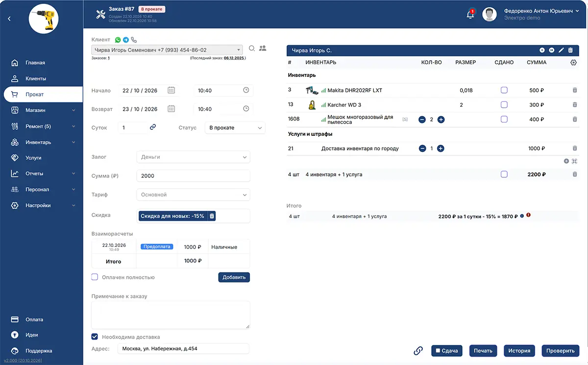Check the Сдано box for Karcher WD 3
Image resolution: width=588 pixels, height=365 pixels.
[x=504, y=105]
